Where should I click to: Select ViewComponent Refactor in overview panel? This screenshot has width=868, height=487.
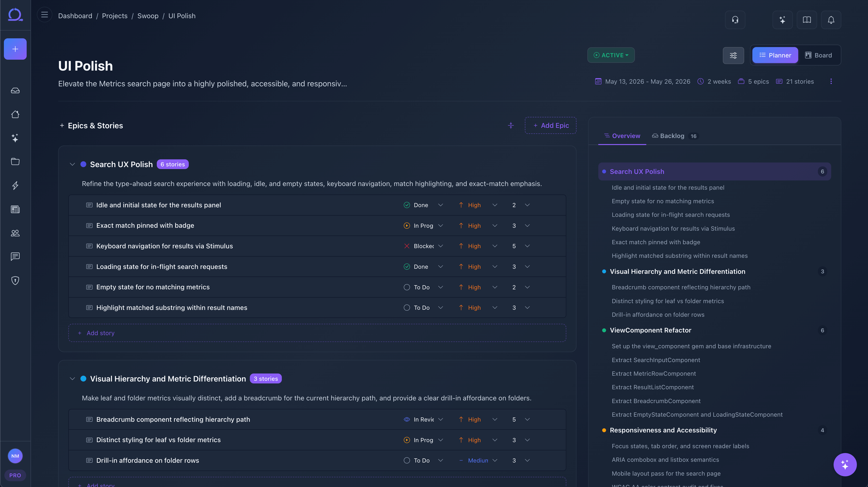coord(714,331)
